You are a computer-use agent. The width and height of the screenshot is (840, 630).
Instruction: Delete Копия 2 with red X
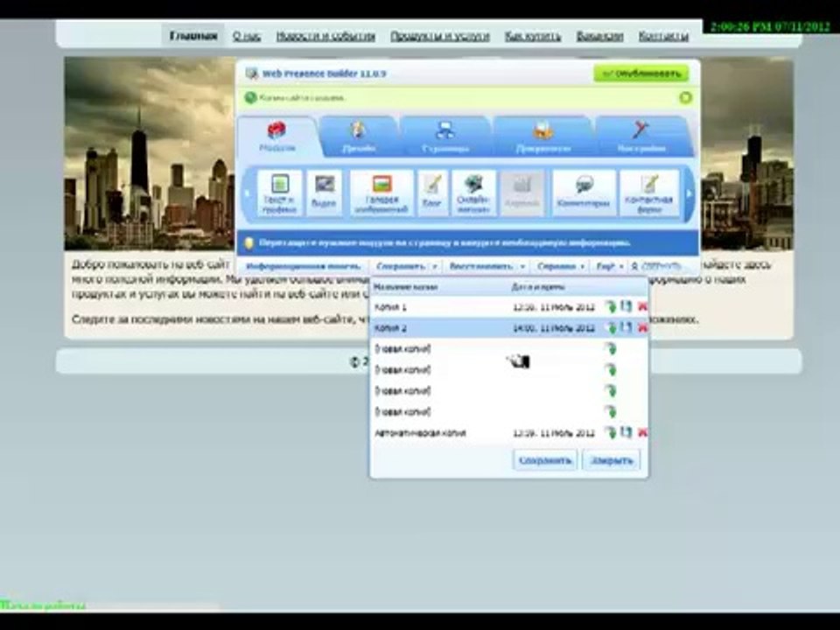point(641,328)
